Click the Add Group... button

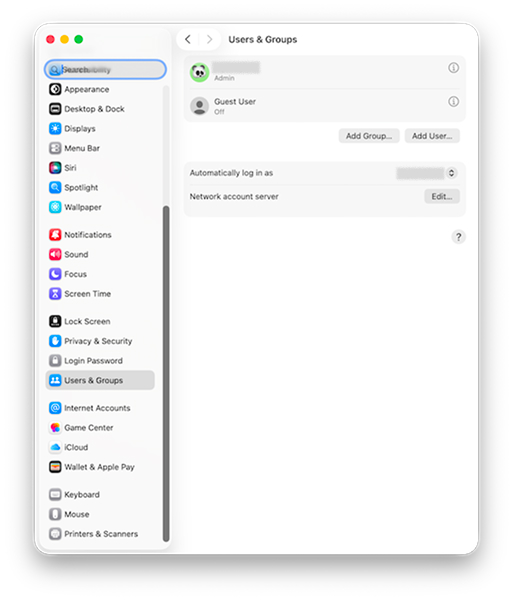369,136
